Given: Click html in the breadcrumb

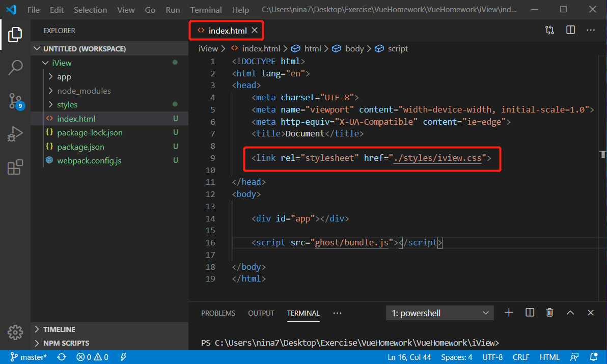Looking at the screenshot, I should pyautogui.click(x=312, y=49).
